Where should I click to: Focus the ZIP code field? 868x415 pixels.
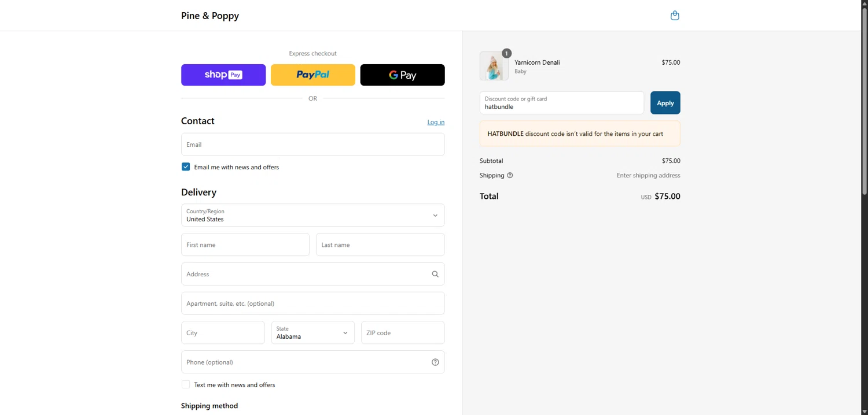403,333
